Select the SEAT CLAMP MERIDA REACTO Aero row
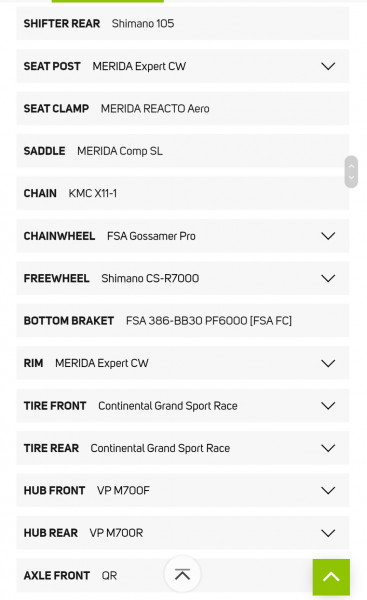This screenshot has width=367, height=600. 183,108
